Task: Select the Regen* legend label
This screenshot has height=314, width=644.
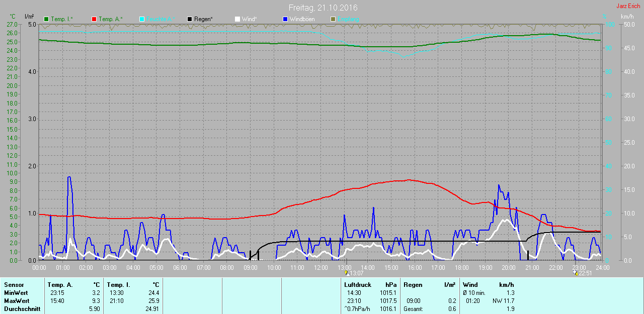Action: coord(203,19)
